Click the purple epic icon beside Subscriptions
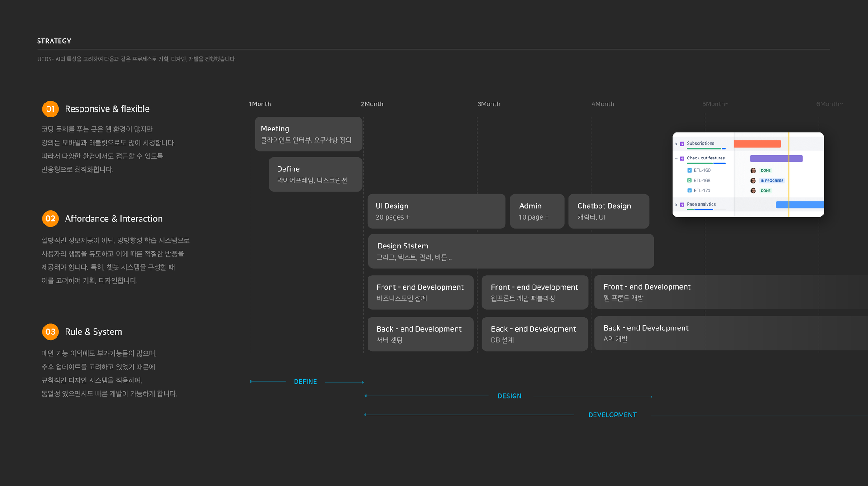The height and width of the screenshot is (486, 868). pyautogui.click(x=682, y=144)
